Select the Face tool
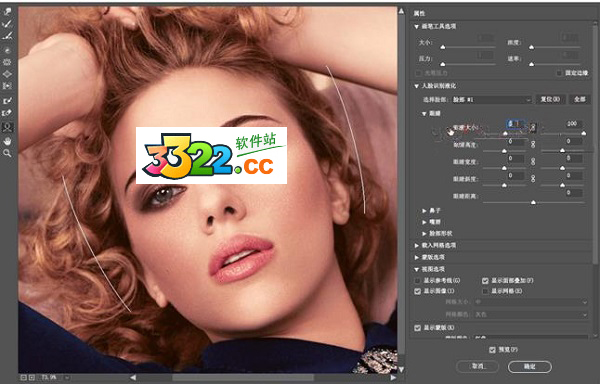Viewport: 600px width, 384px height. pos(7,127)
